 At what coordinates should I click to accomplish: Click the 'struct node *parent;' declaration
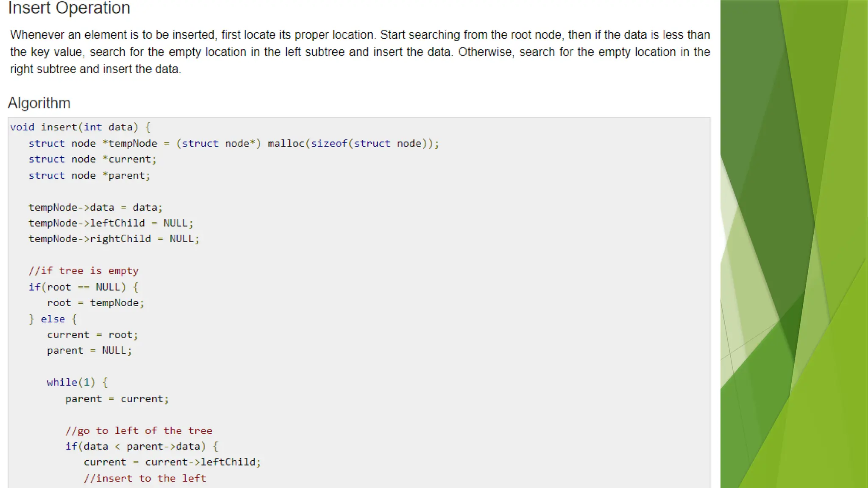coord(89,175)
